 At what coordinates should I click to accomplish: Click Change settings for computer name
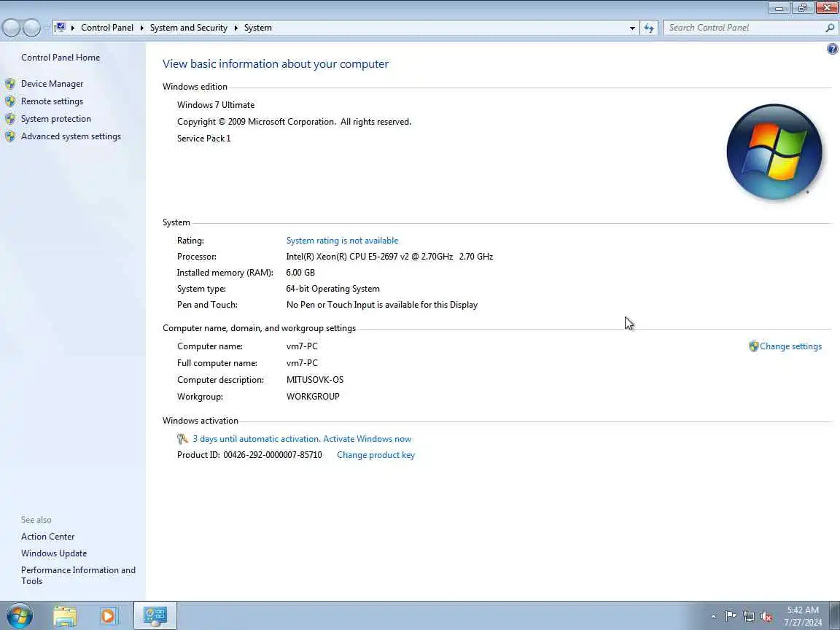[x=790, y=346]
